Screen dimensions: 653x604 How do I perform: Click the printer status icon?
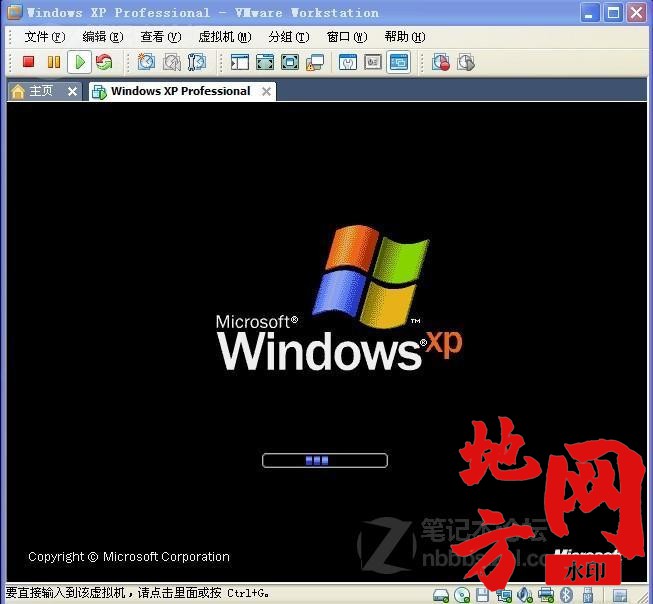[x=546, y=595]
